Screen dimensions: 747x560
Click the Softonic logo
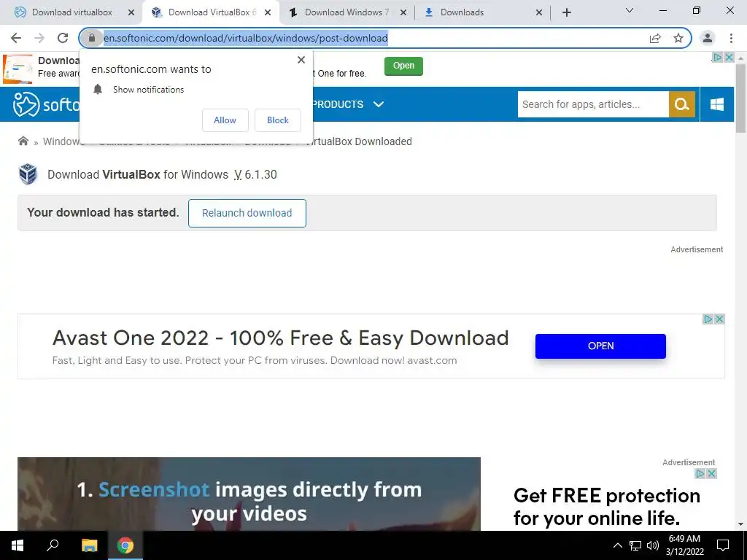click(x=46, y=104)
